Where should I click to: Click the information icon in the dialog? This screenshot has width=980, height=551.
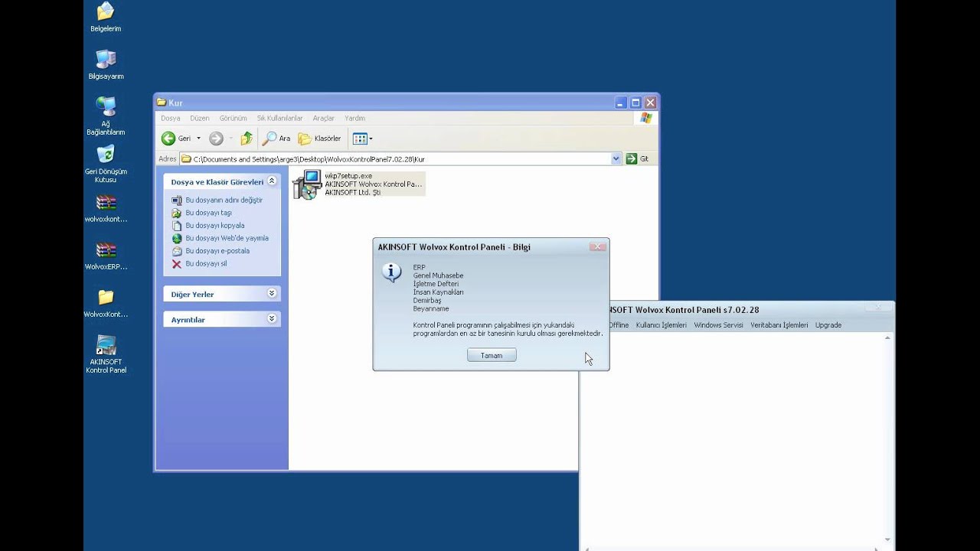[x=392, y=272]
